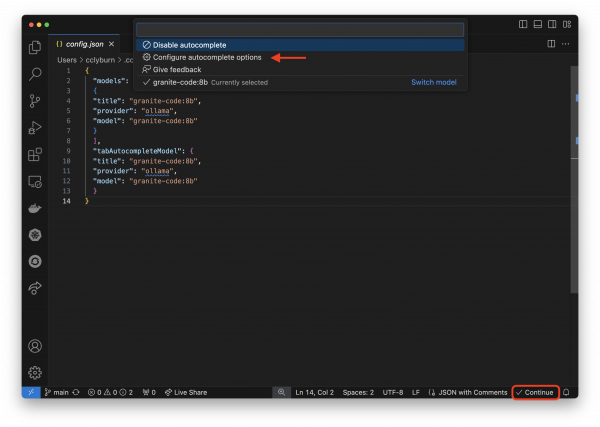
Task: Toggle the secondary side bar layout icon
Action: pyautogui.click(x=551, y=23)
